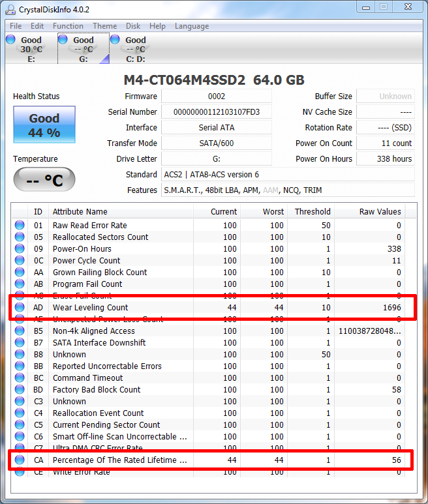Click the temperature display button
Image resolution: width=428 pixels, height=504 pixels.
click(x=44, y=179)
